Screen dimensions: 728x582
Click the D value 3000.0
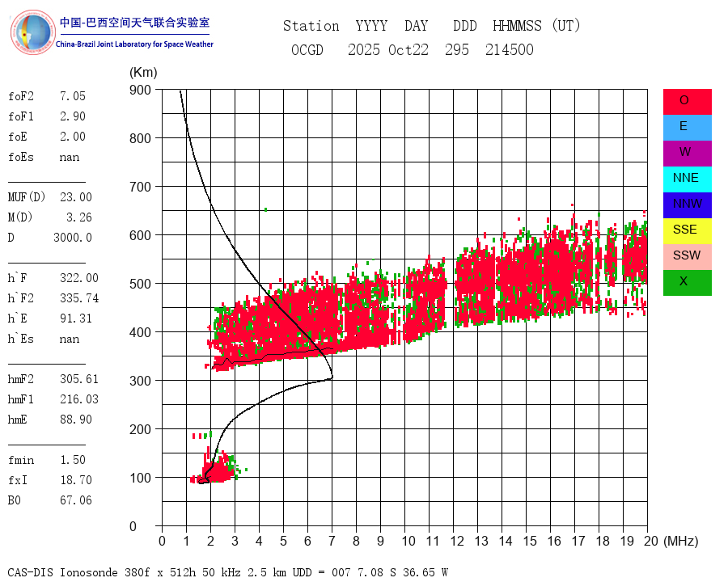(x=73, y=238)
